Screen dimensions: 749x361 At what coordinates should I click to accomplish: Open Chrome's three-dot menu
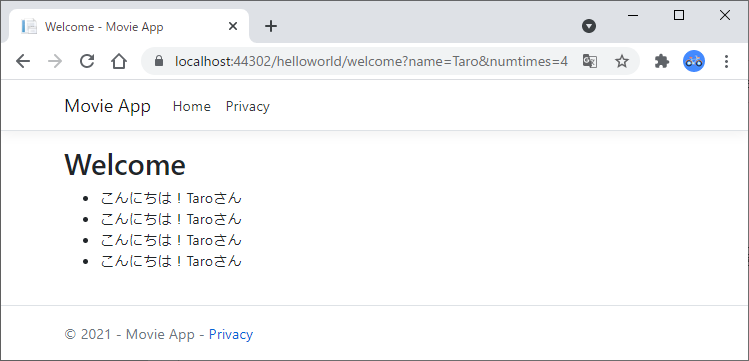point(726,61)
